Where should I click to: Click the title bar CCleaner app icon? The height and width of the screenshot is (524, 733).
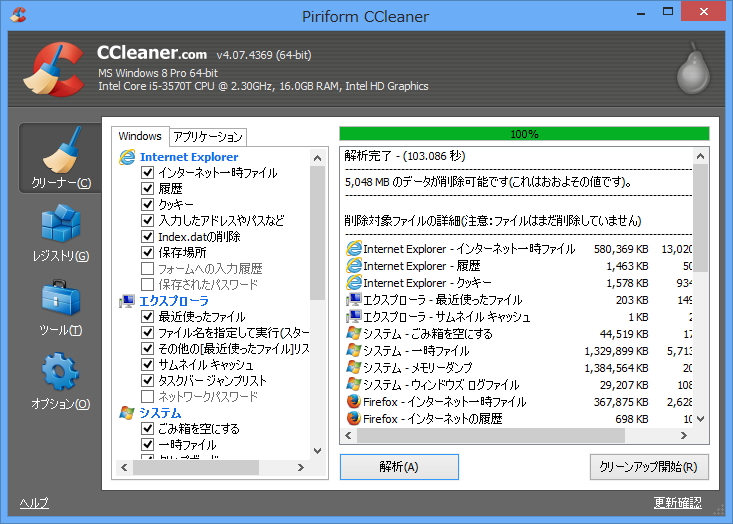18,14
